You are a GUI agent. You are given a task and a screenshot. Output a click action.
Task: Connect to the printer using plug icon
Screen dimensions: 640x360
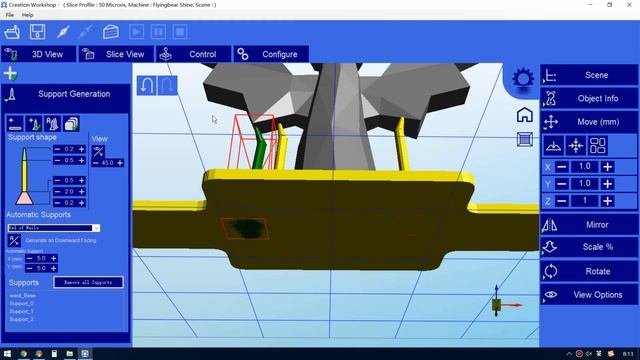pyautogui.click(x=63, y=32)
